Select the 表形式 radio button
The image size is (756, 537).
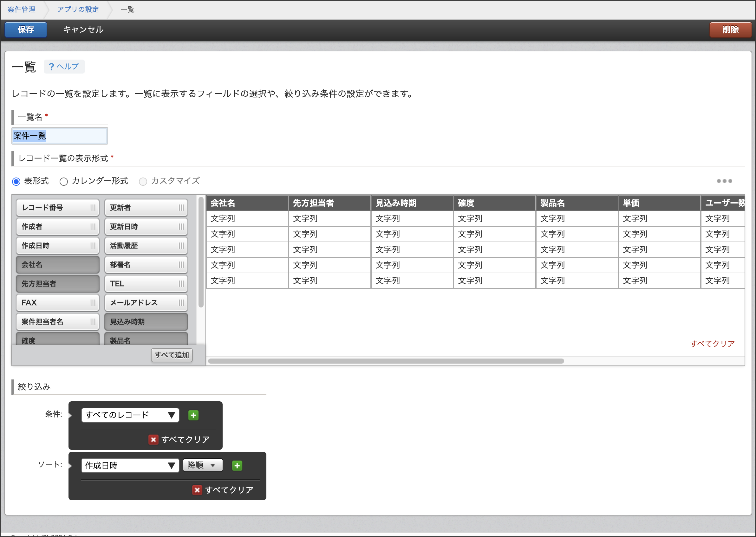click(x=16, y=182)
